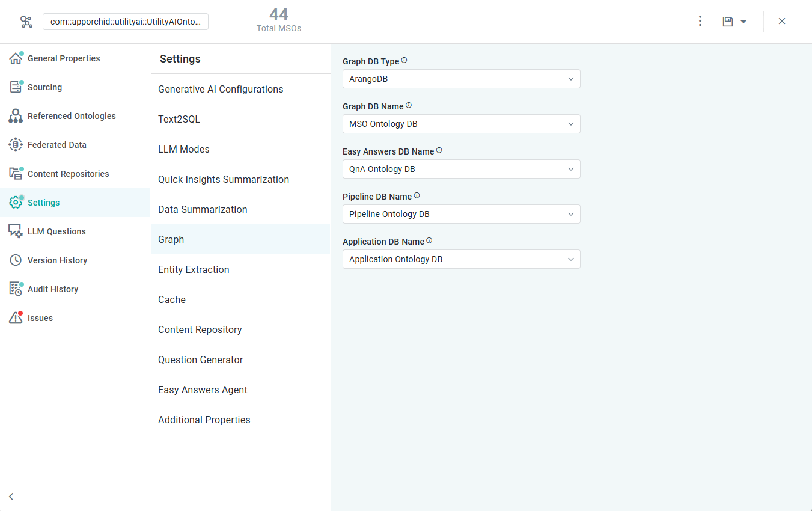Show info tooltip for Pipeline DB Name

click(417, 195)
